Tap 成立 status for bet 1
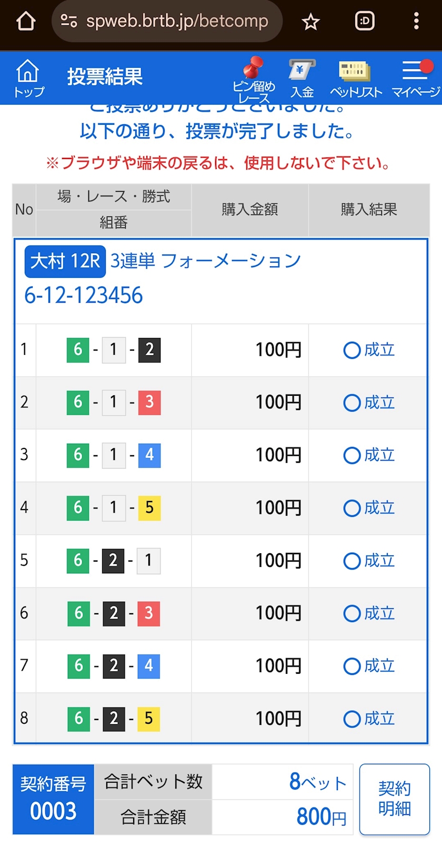This screenshot has width=442, height=868. coord(368,350)
